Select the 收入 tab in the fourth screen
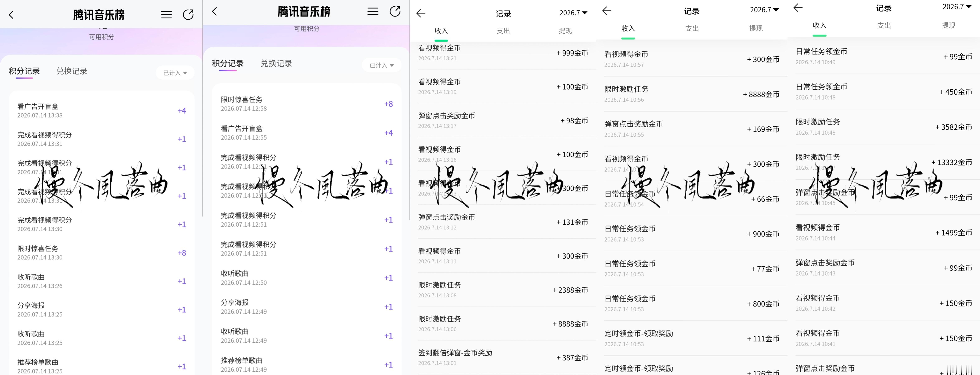The height and width of the screenshot is (375, 980). click(x=628, y=29)
